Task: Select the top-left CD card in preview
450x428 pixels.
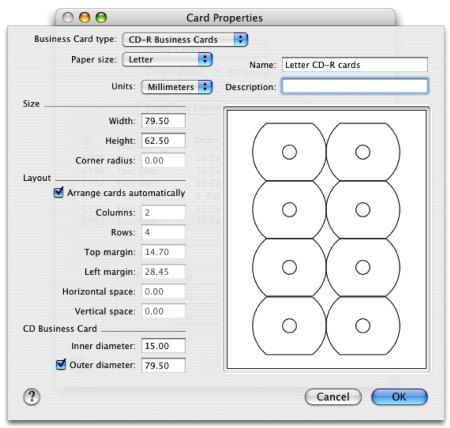Action: point(289,152)
